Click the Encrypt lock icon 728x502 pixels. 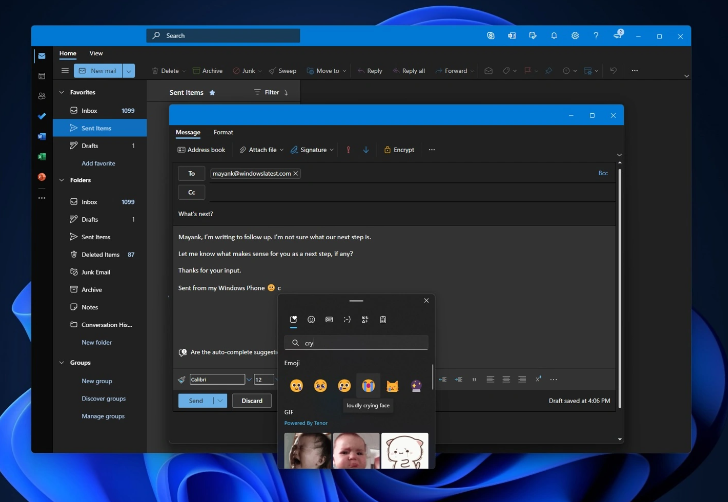[387, 150]
